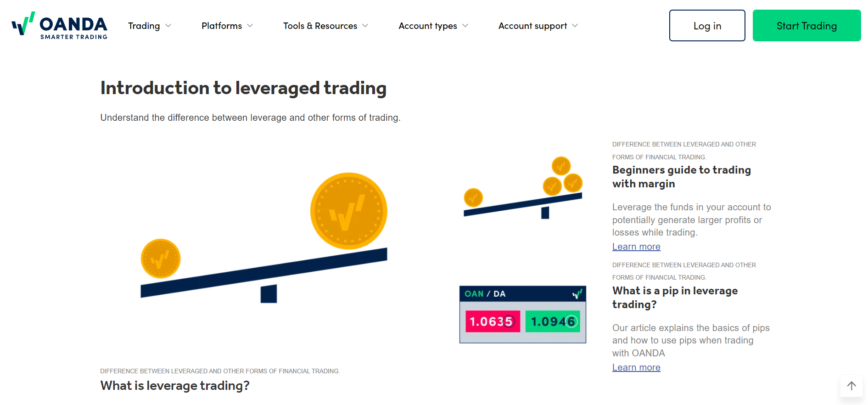Open the Trading menu
This screenshot has width=868, height=405.
(x=144, y=26)
